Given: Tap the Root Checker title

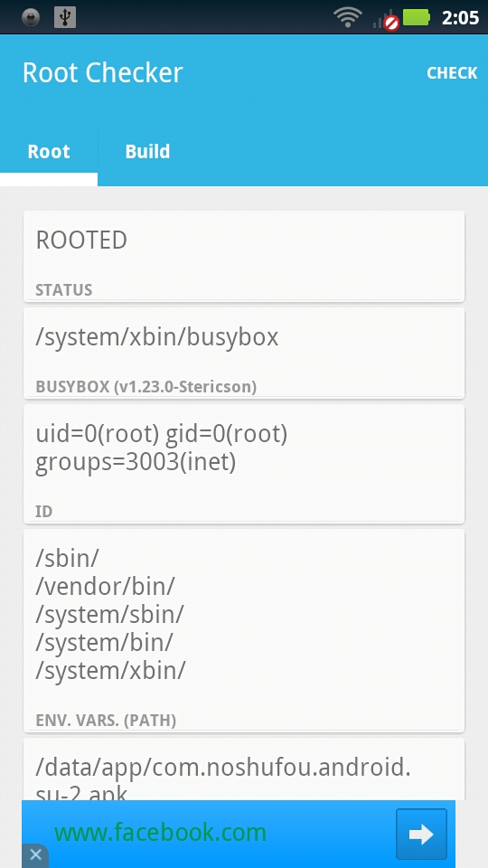Looking at the screenshot, I should 102,73.
